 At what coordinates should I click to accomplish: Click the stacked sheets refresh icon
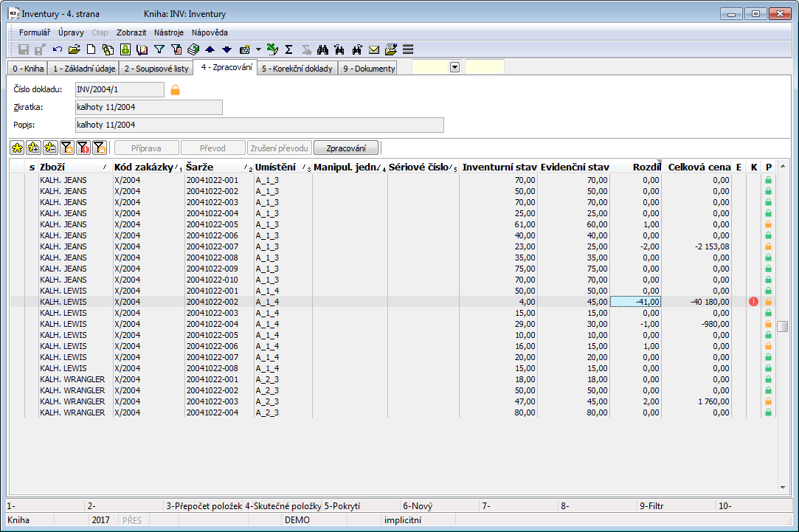click(x=193, y=49)
